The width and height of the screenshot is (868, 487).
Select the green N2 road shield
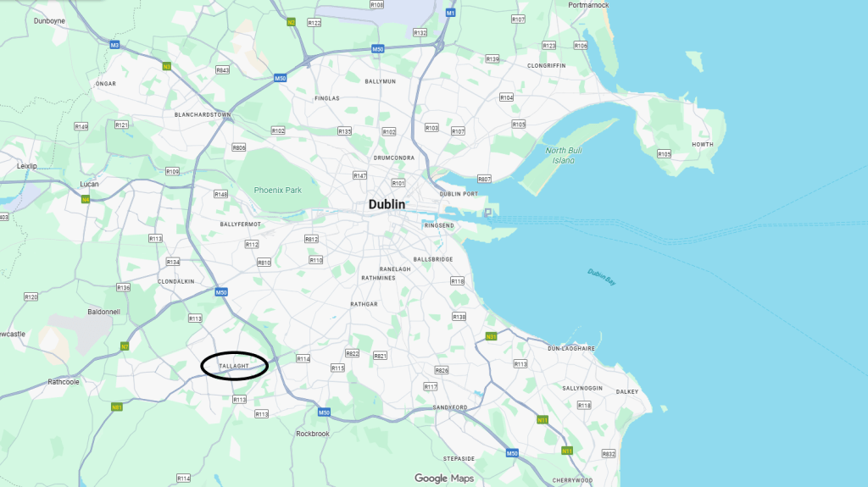[292, 22]
